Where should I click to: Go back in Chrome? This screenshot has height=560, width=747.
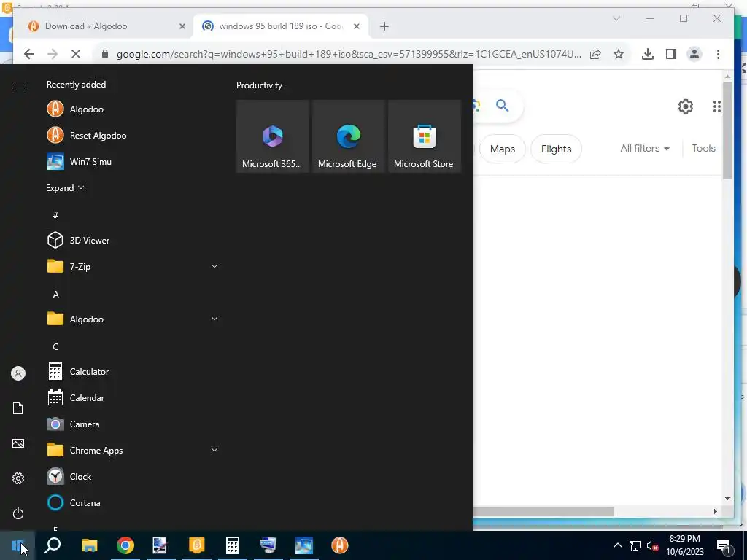[29, 54]
